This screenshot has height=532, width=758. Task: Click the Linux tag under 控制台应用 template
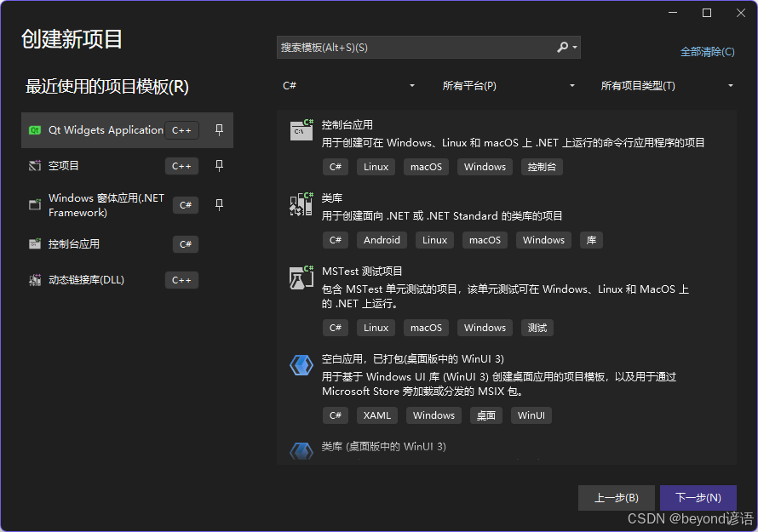376,167
